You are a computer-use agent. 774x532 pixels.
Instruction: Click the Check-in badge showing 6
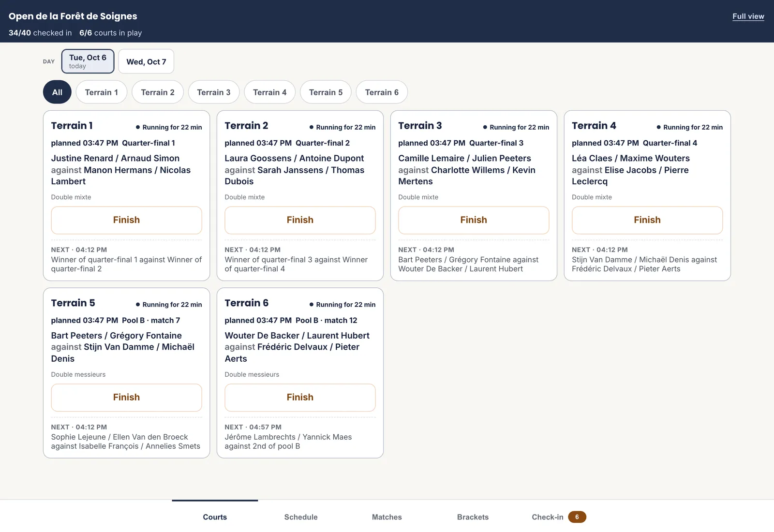tap(577, 517)
